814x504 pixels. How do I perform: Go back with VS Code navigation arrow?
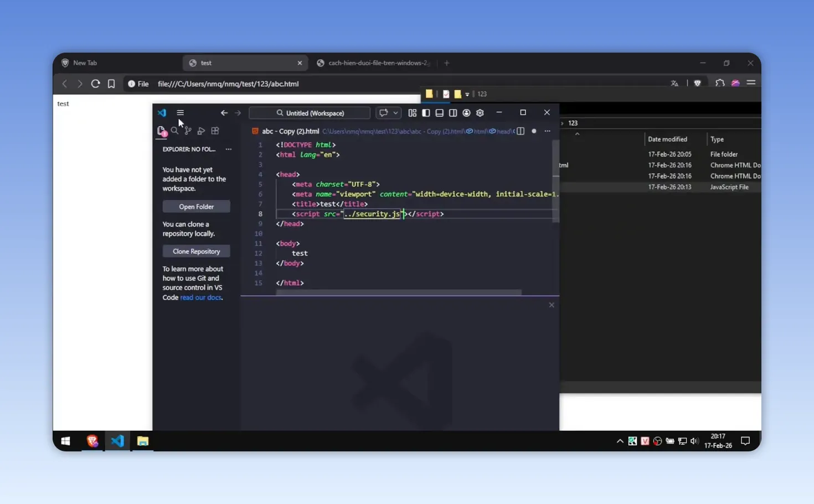tap(224, 113)
